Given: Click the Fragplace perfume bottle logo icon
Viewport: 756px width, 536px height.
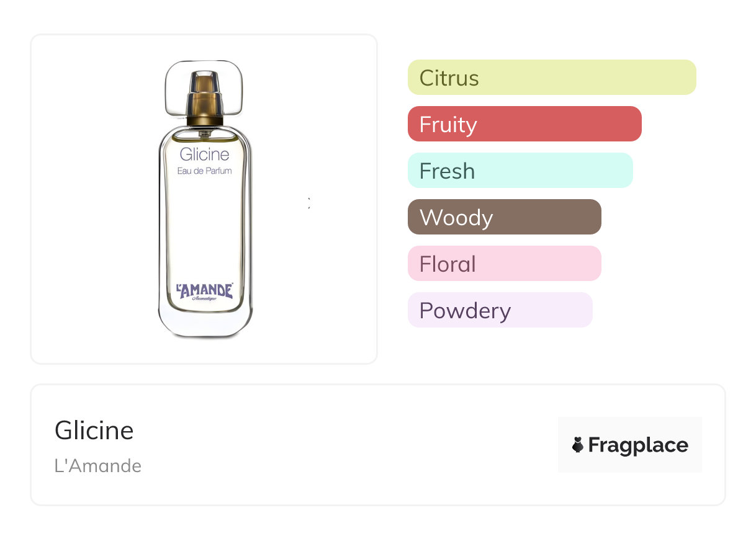Looking at the screenshot, I should (578, 445).
